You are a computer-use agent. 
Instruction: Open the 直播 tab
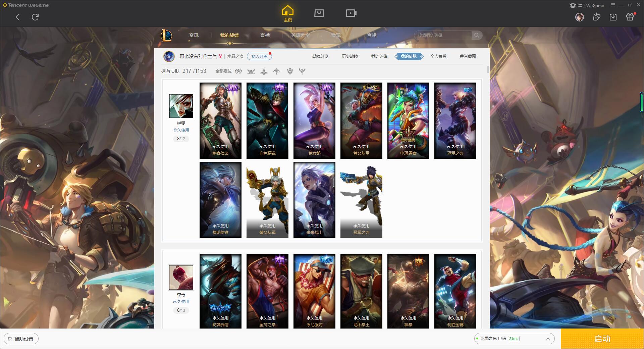tap(265, 35)
